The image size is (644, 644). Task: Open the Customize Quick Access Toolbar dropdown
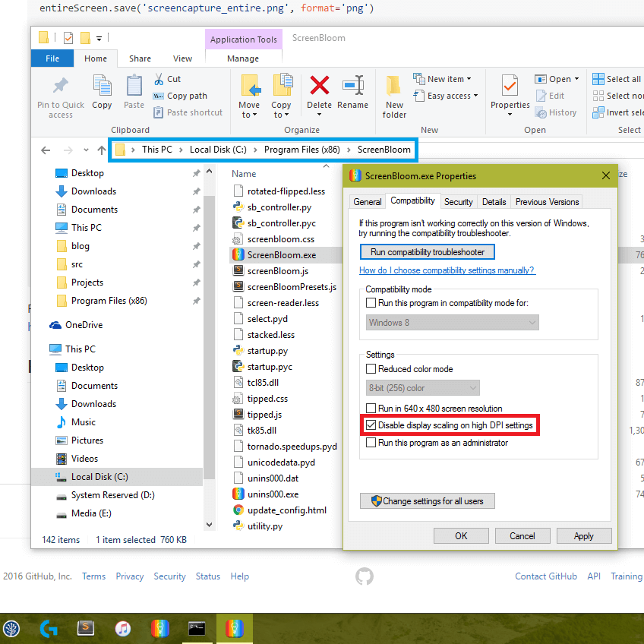(x=99, y=38)
